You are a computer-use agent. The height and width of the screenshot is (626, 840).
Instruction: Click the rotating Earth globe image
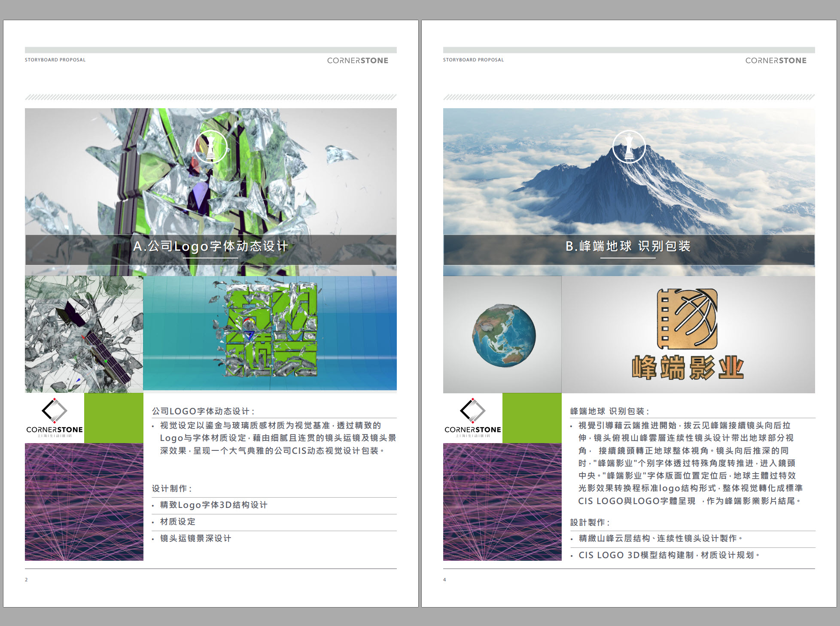pos(504,335)
